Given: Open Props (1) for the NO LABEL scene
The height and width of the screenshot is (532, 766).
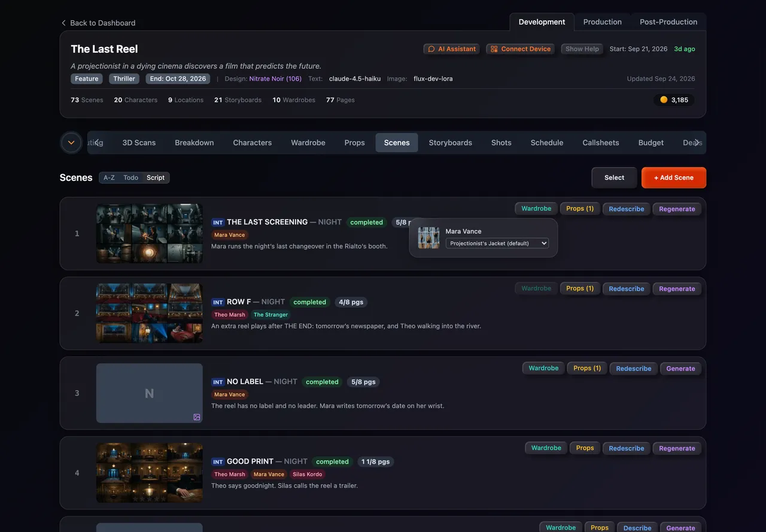Looking at the screenshot, I should pos(587,368).
